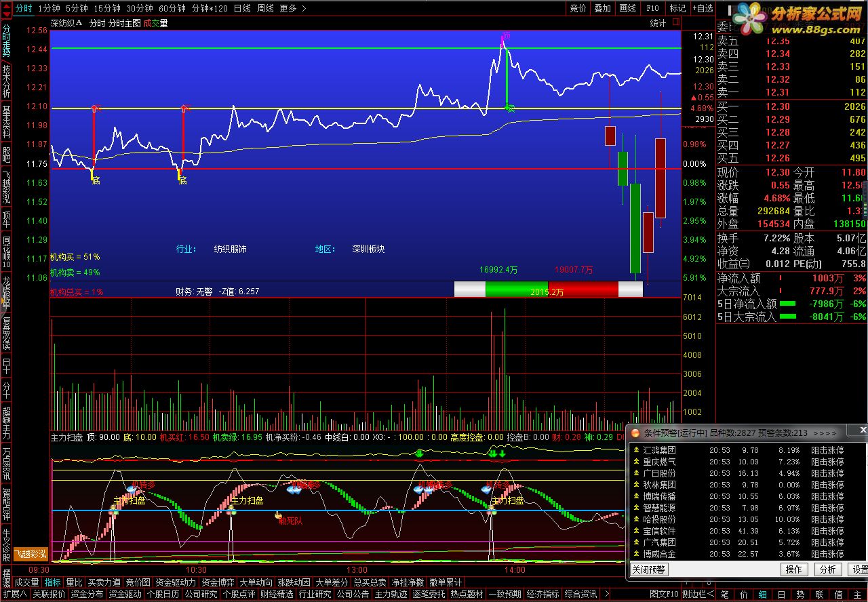This screenshot has width=868, height=602.
Task: Open the 画线 drawing tools
Action: point(627,8)
